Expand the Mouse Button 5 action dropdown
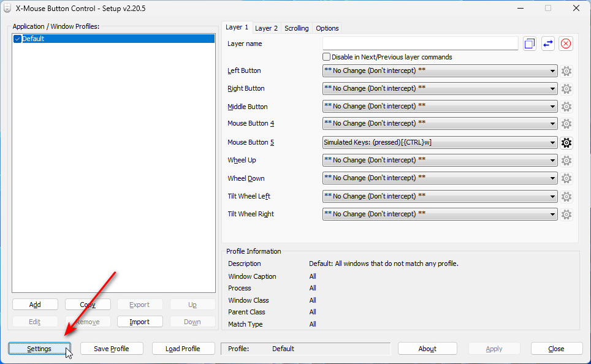The width and height of the screenshot is (591, 364). click(440, 143)
